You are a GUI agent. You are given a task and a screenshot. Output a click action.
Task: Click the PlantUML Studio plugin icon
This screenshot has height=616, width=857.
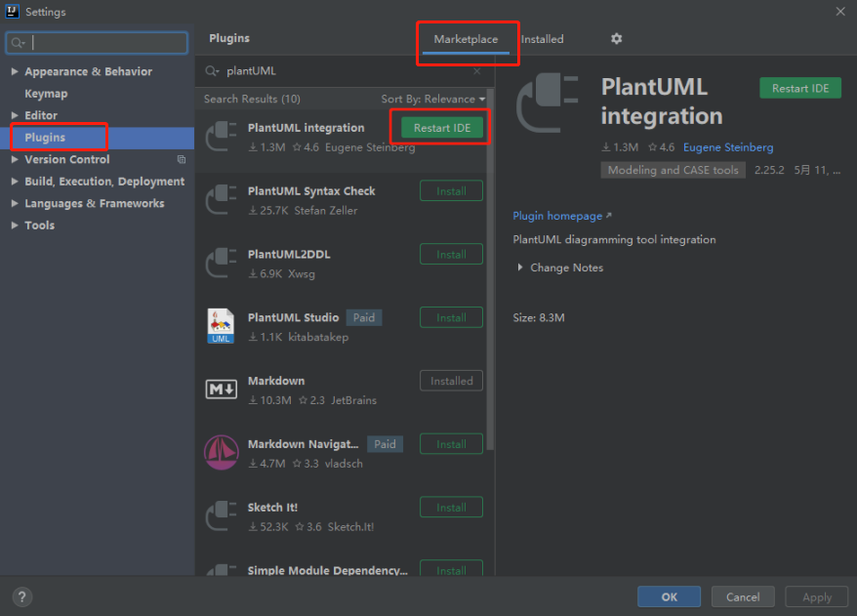click(x=221, y=326)
